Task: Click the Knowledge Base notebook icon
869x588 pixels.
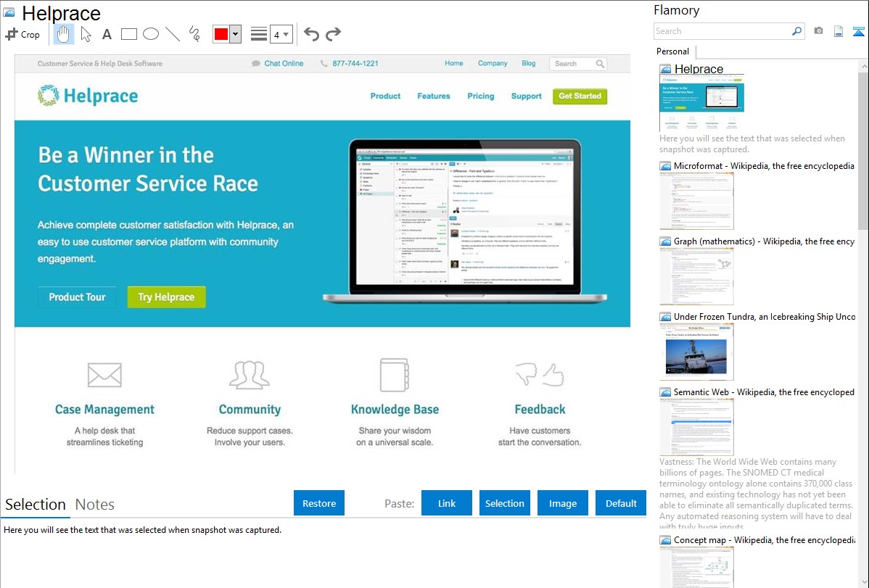Action: coord(395,375)
